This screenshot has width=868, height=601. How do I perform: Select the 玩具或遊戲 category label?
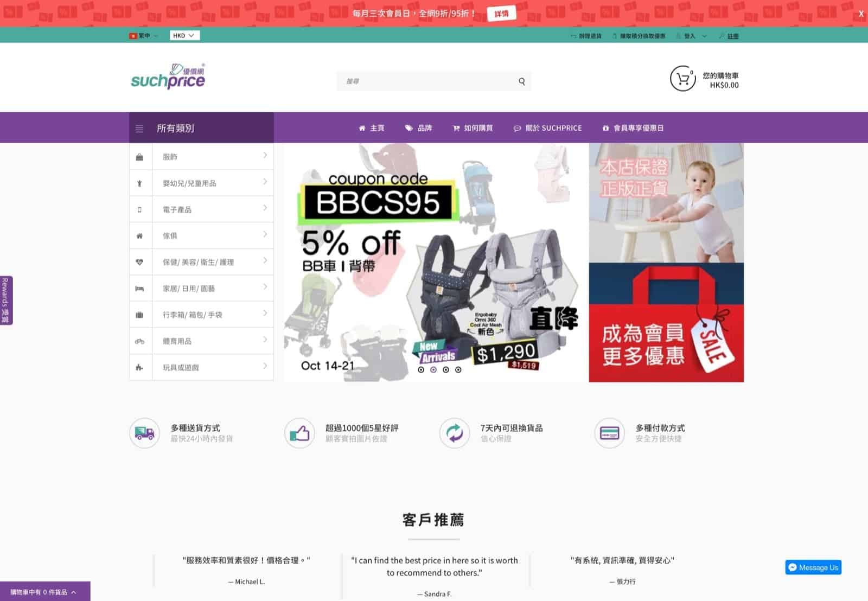tap(181, 367)
